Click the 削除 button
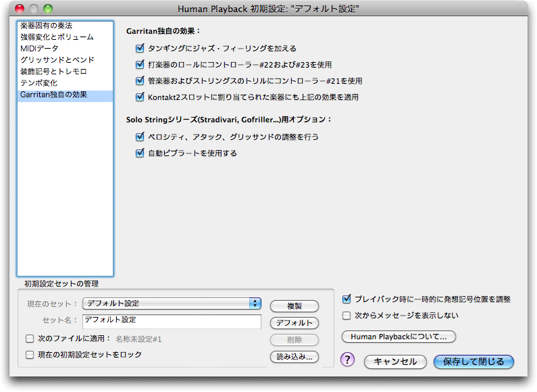 (x=295, y=340)
